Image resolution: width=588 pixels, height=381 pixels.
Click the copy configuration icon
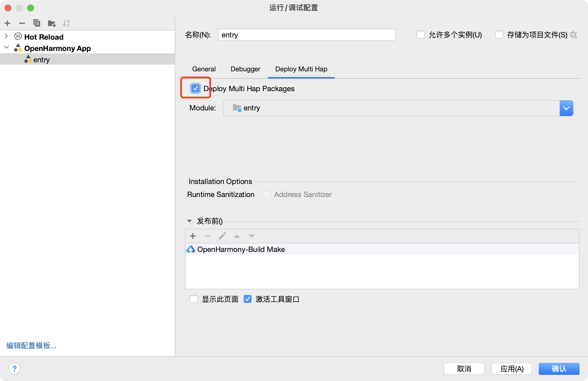(x=37, y=23)
